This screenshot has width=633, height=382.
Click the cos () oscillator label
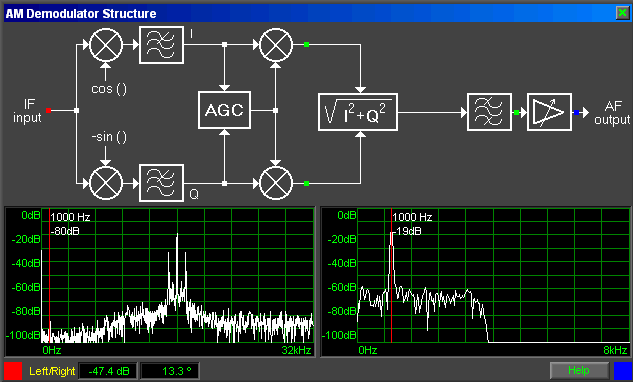point(109,88)
